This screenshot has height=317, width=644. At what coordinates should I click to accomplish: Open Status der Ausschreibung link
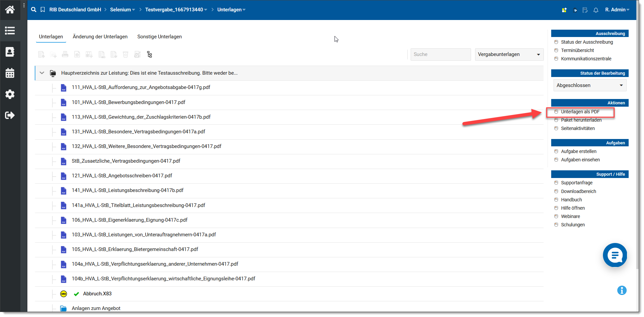pos(587,42)
